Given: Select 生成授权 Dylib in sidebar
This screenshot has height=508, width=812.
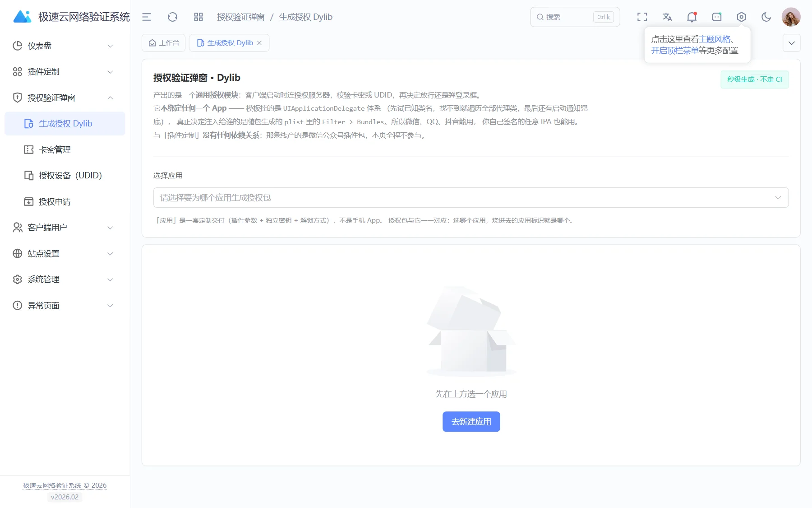Looking at the screenshot, I should (x=65, y=124).
